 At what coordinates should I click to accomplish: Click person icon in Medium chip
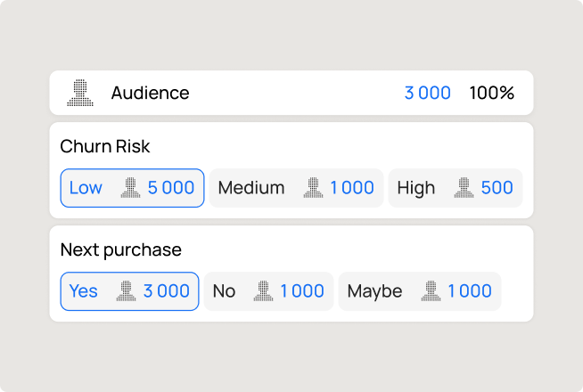pos(313,188)
